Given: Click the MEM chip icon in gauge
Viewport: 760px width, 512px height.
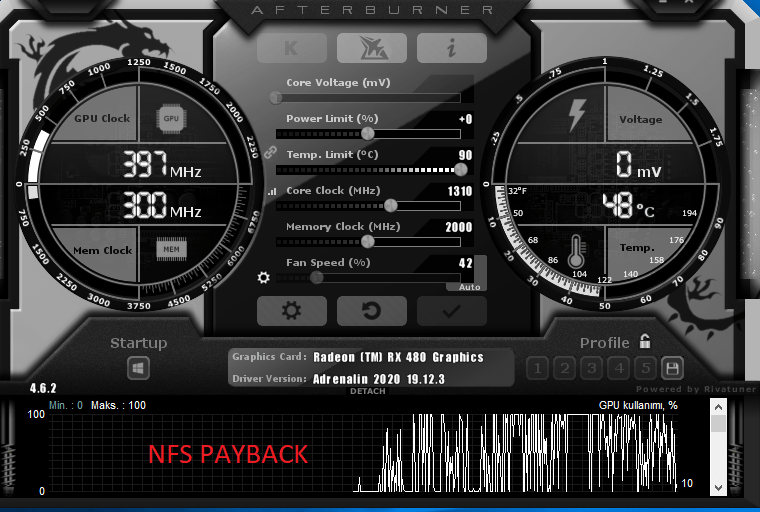Looking at the screenshot, I should tap(171, 250).
